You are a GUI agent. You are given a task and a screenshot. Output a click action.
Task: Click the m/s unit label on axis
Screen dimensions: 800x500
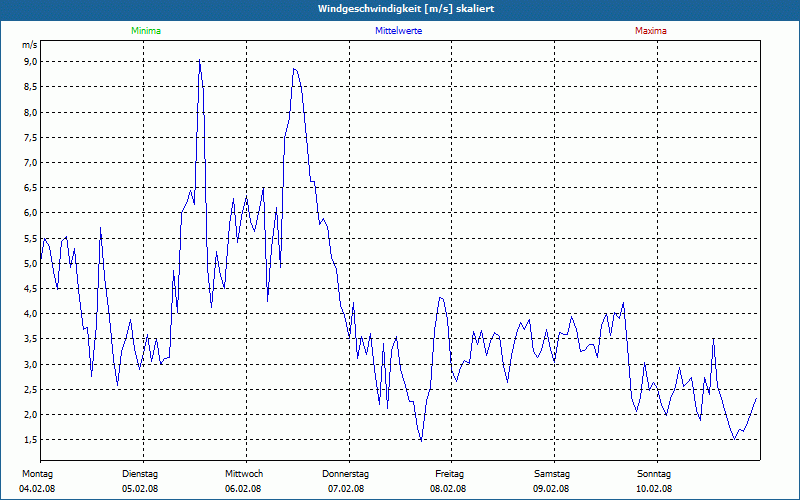[x=30, y=45]
